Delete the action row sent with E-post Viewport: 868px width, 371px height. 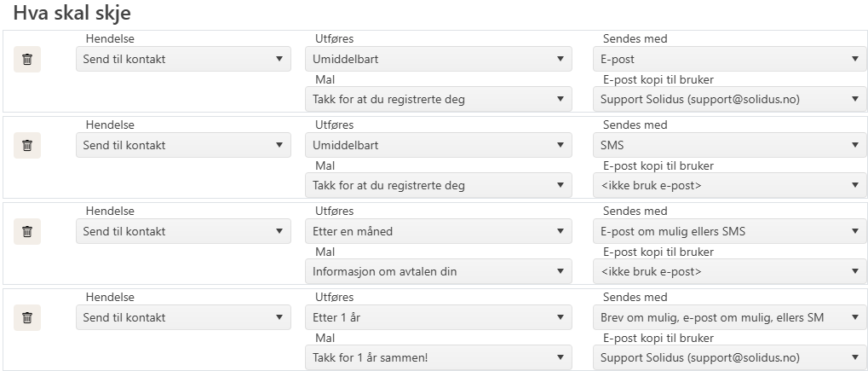[27, 60]
